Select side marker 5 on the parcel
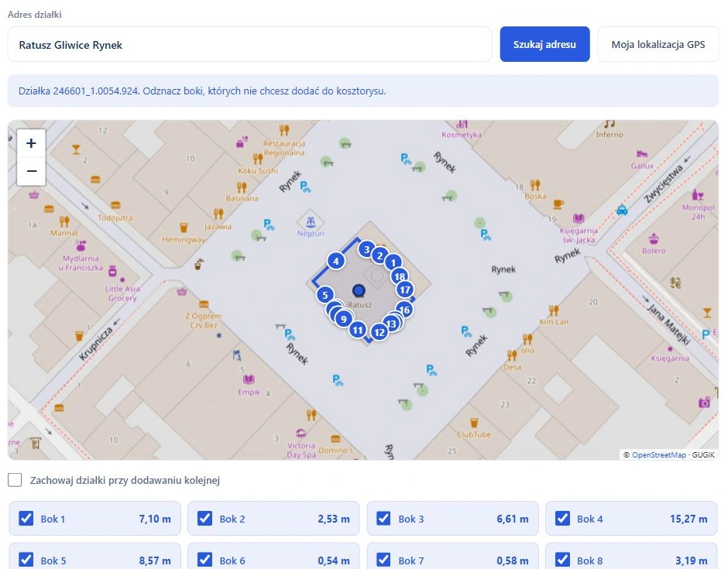Image resolution: width=728 pixels, height=569 pixels. tap(325, 295)
